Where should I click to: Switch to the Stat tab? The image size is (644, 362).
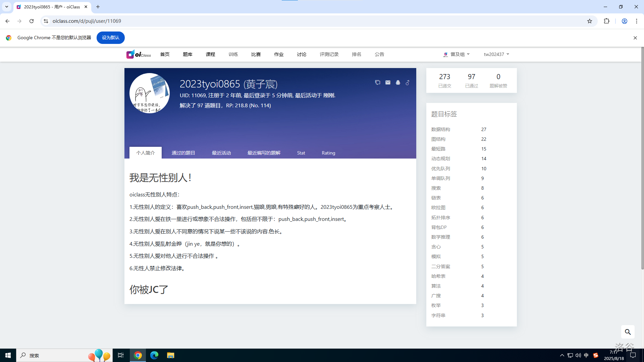[301, 153]
